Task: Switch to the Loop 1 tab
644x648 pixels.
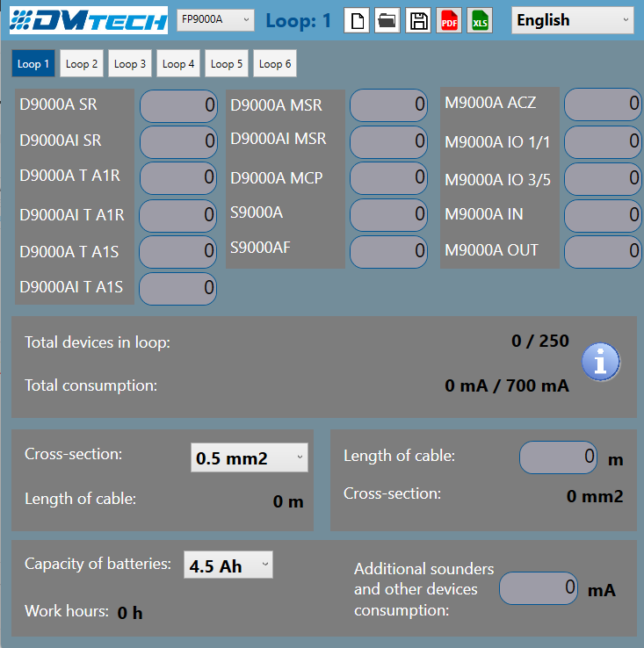Action: 33,63
